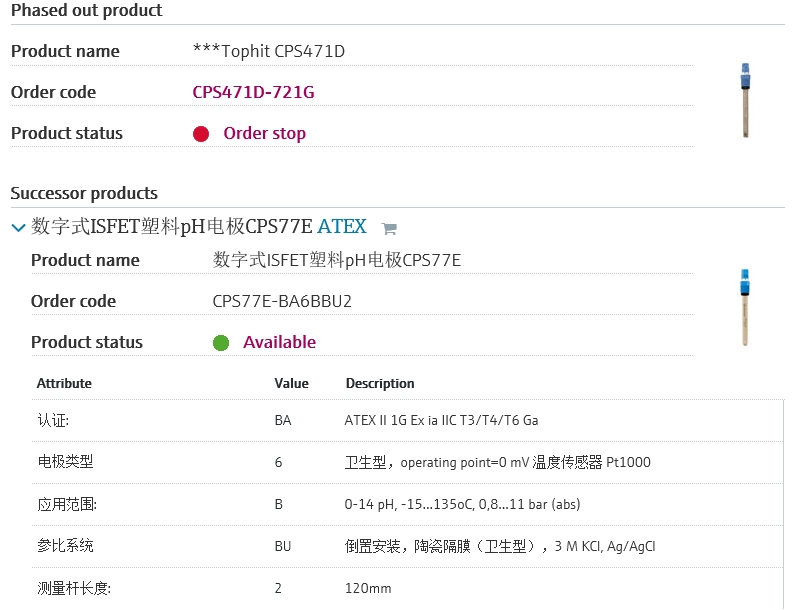This screenshot has height=610, width=795.
Task: Click the Available status text
Action: 279,342
